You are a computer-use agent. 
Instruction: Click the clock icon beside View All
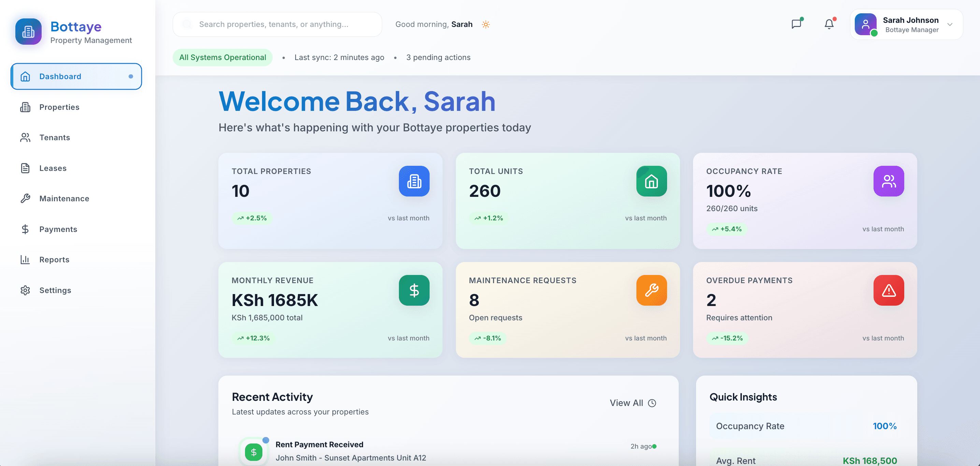pos(653,403)
